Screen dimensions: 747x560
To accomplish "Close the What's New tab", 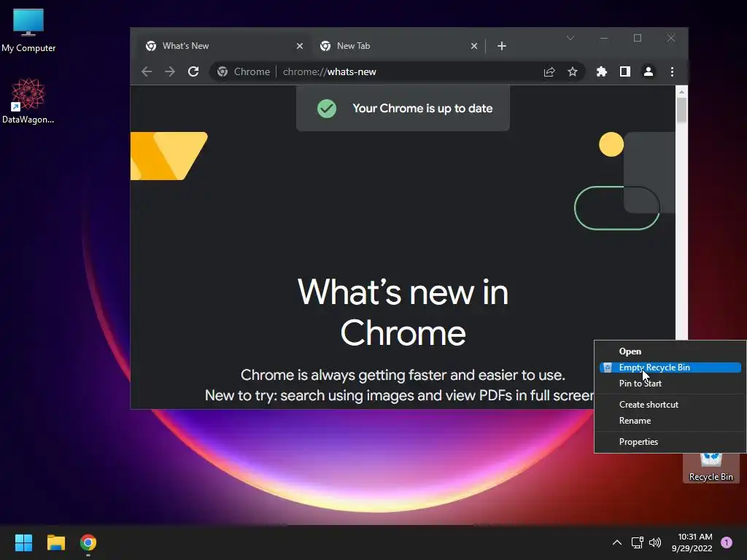I will coord(300,46).
